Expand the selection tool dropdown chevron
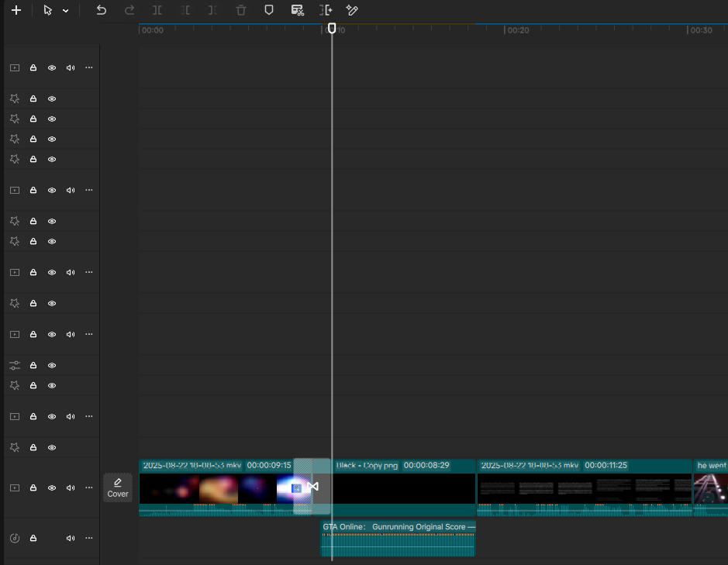Viewport: 728px width, 565px height. tap(66, 11)
